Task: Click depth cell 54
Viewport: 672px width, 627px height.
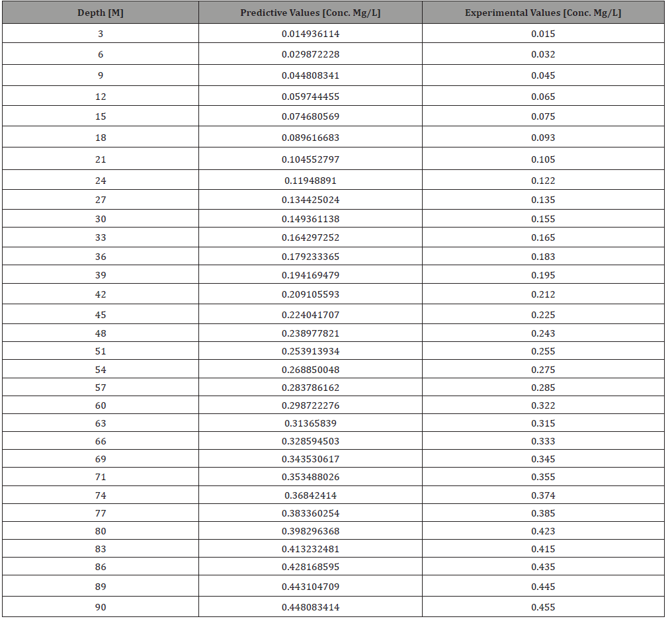Action: [101, 370]
